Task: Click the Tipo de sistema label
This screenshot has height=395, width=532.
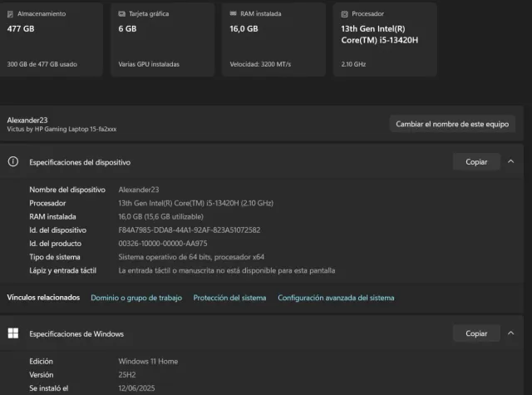Action: (55, 257)
